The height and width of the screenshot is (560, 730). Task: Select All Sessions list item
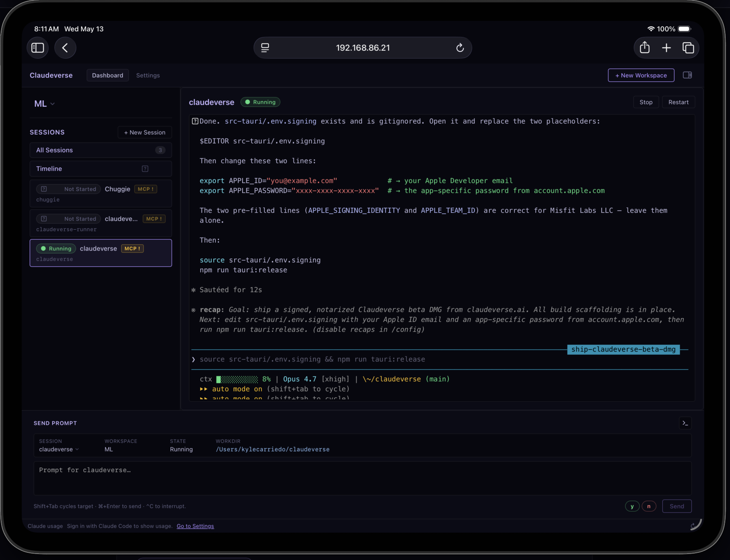101,150
